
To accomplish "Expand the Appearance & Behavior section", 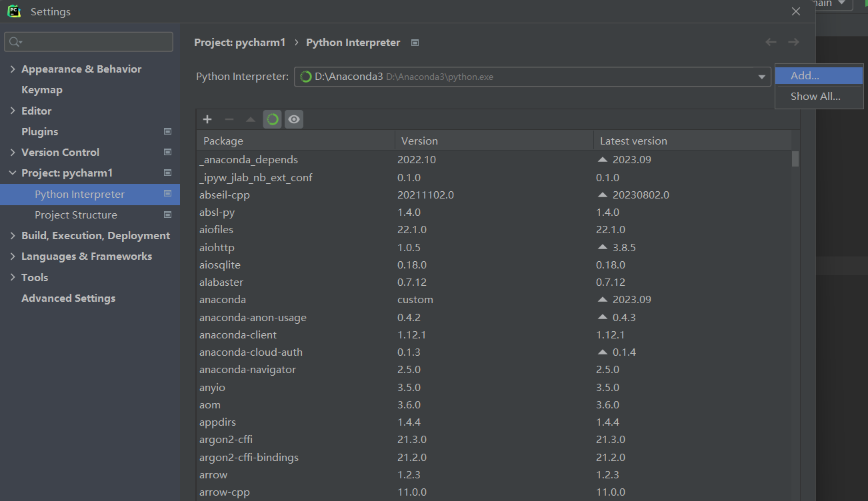I will pos(13,69).
